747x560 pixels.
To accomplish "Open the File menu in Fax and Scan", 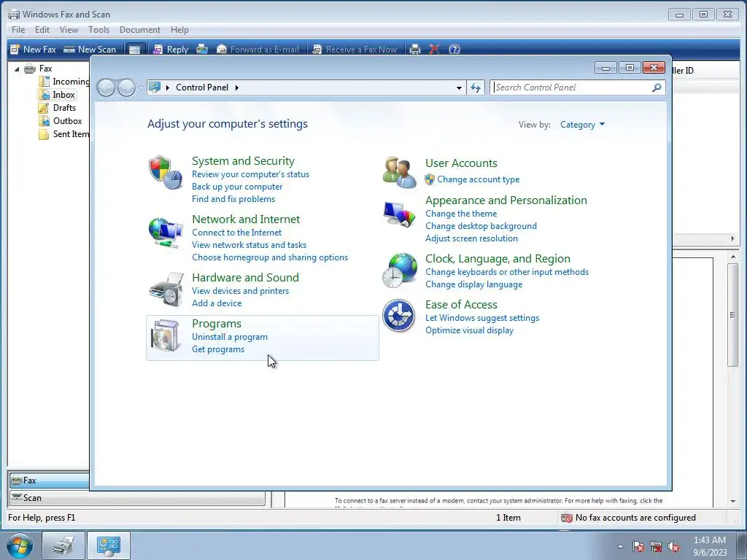I will (18, 29).
